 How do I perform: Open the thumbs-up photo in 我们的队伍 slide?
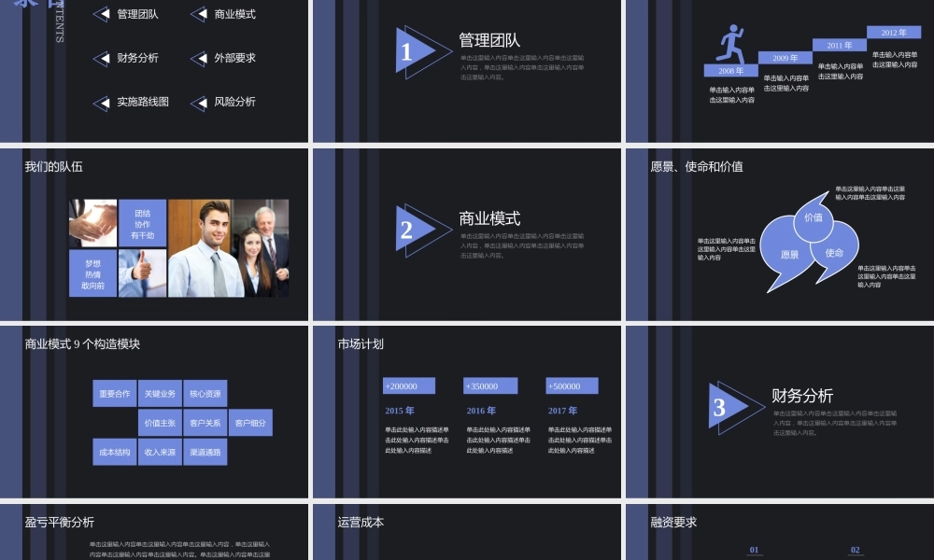(142, 273)
